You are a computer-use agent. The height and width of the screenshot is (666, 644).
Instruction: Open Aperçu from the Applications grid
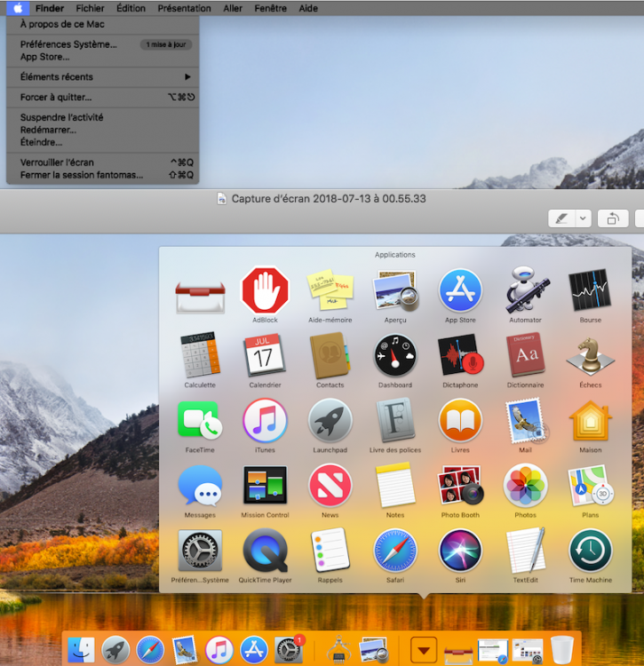395,290
